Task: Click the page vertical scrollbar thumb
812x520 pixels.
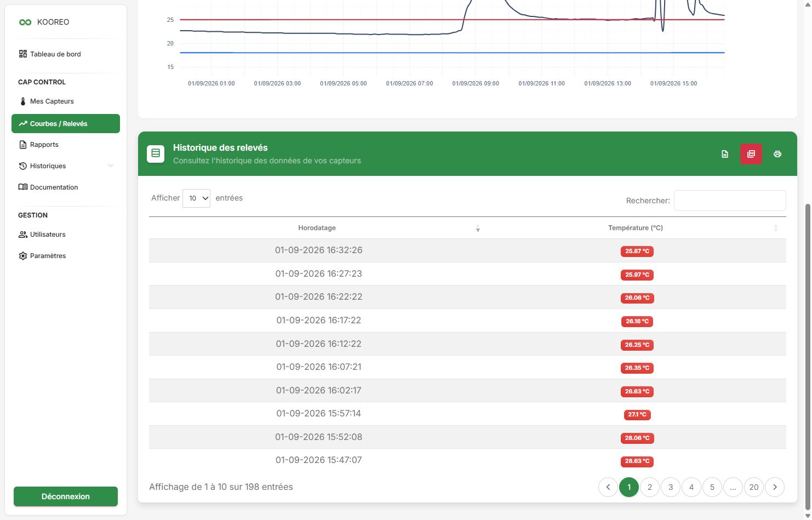Action: point(807,356)
